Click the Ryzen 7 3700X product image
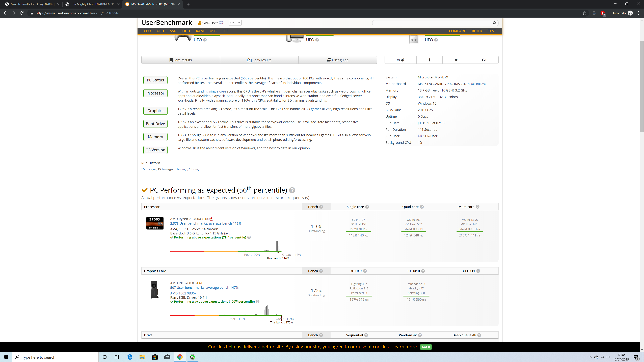Viewport: 644px width, 362px height. click(x=155, y=223)
